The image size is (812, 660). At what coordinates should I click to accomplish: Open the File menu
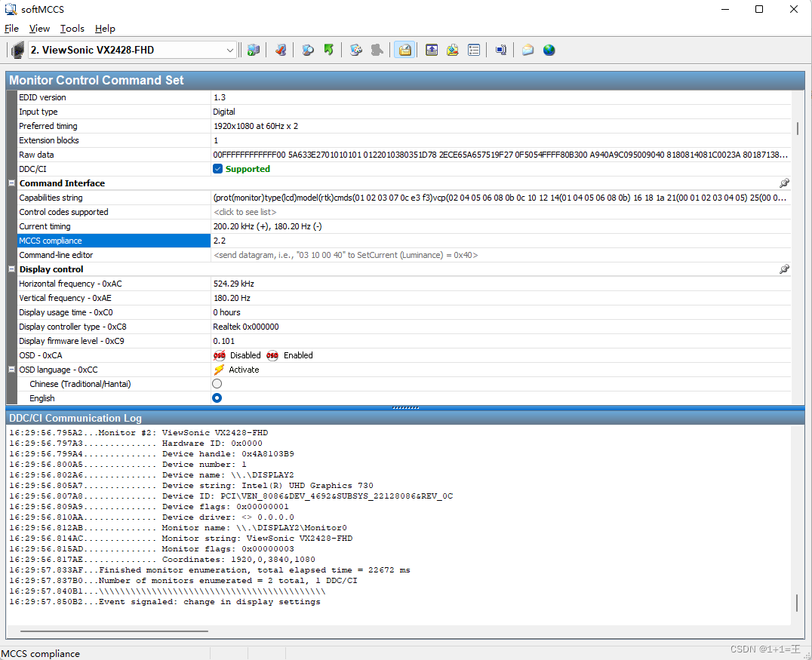pyautogui.click(x=11, y=29)
